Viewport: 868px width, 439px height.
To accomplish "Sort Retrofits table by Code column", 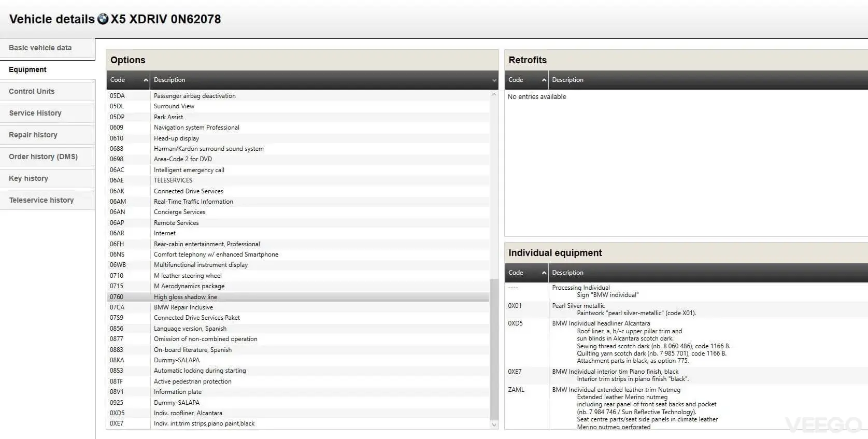I will (527, 80).
